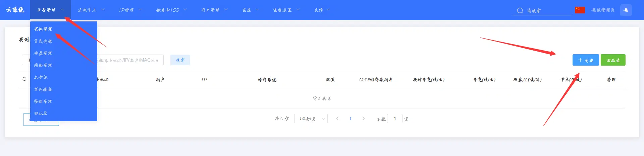Screen dimensions: 644x156
Task: Click the magnifier icon in top search
Action: click(x=520, y=10)
